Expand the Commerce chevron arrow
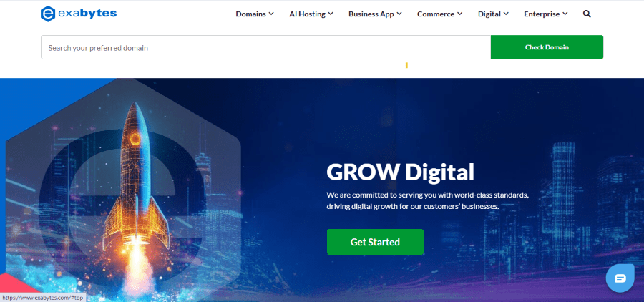Screen dimensions: 644x302 pyautogui.click(x=460, y=14)
